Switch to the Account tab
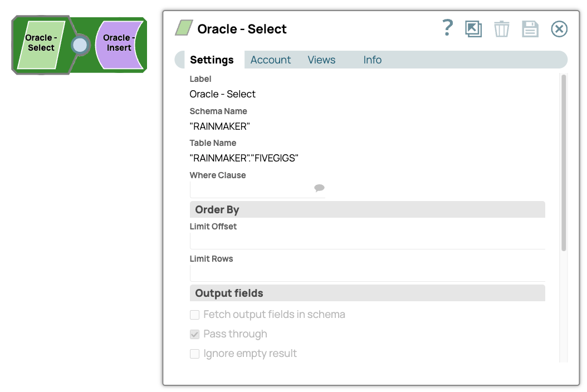Image resolution: width=587 pixels, height=392 pixels. click(x=271, y=60)
